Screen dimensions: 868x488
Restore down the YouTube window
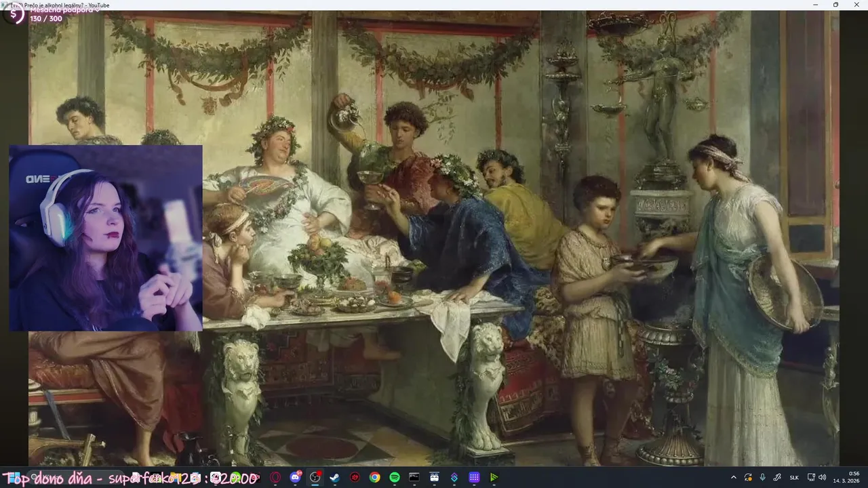pos(835,5)
